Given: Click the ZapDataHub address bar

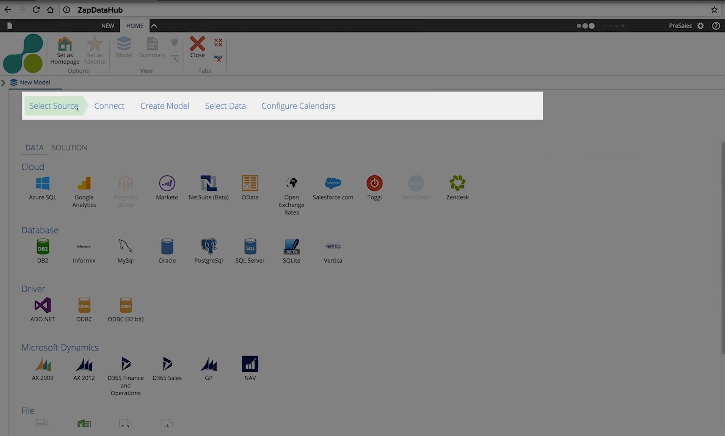Looking at the screenshot, I should click(388, 10).
